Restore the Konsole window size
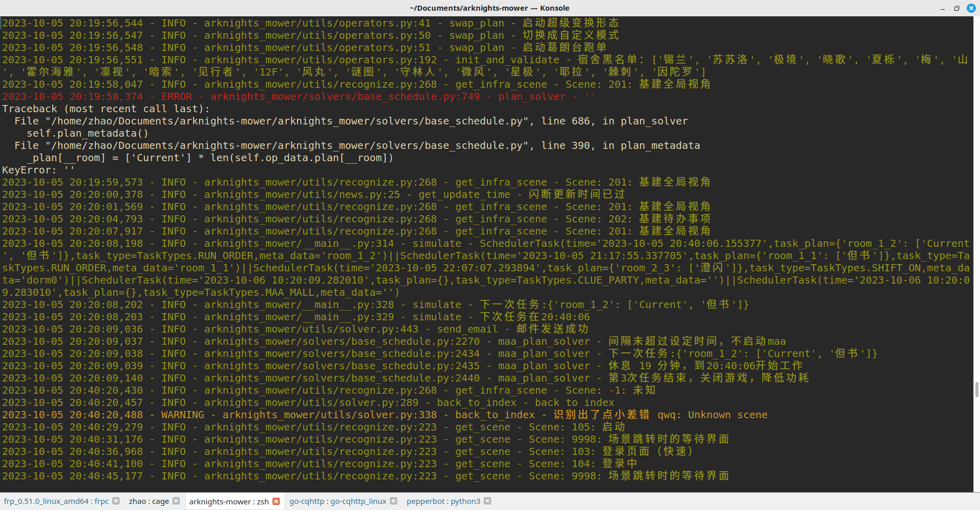This screenshot has height=510, width=980. pyautogui.click(x=957, y=8)
